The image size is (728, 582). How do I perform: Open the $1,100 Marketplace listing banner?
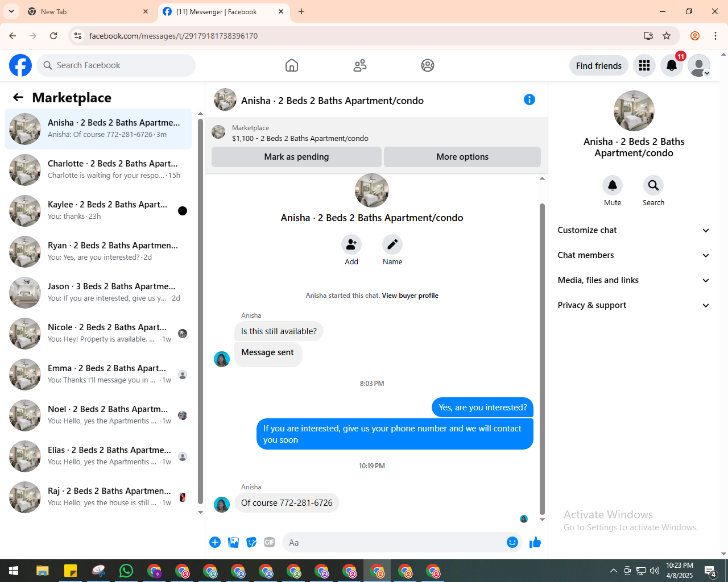(376, 133)
